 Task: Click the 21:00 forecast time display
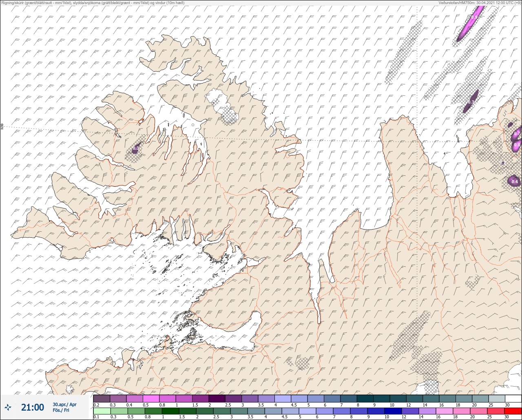tap(33, 407)
